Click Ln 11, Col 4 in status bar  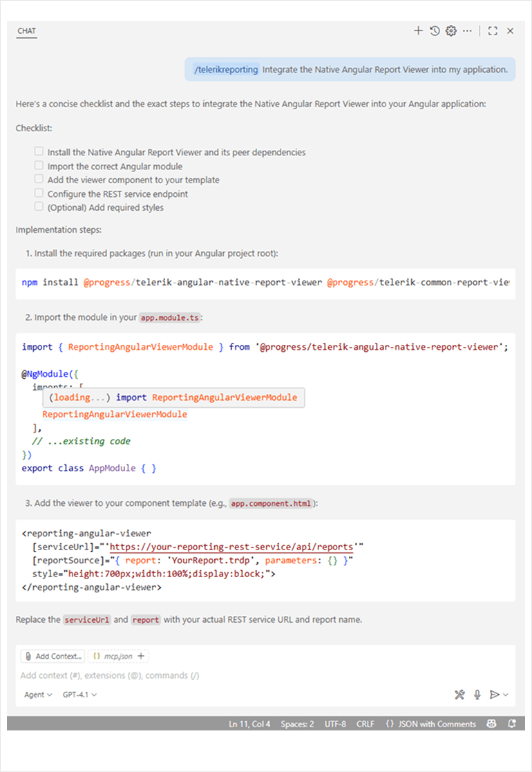pos(249,724)
